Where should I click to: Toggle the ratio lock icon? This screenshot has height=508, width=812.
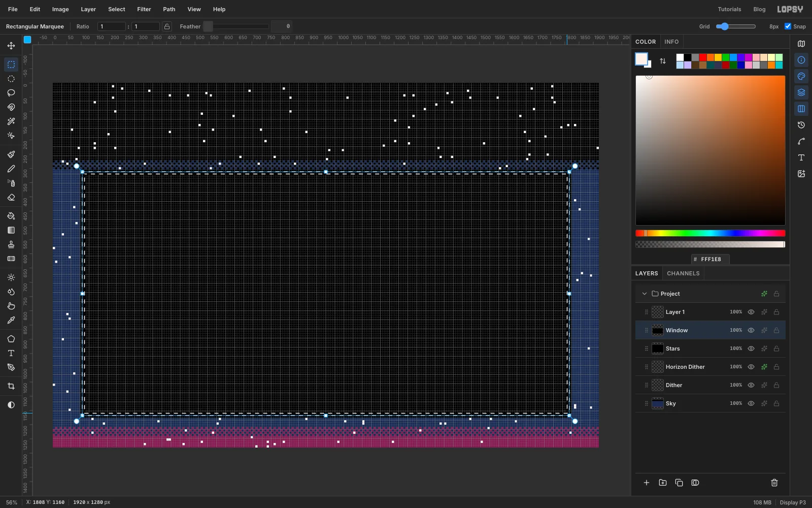[167, 26]
